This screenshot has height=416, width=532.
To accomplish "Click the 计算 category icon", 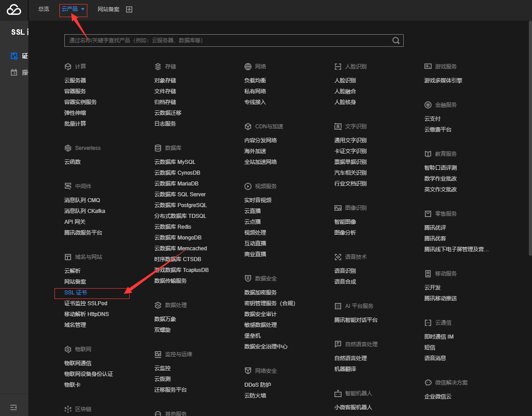I will click(x=68, y=67).
